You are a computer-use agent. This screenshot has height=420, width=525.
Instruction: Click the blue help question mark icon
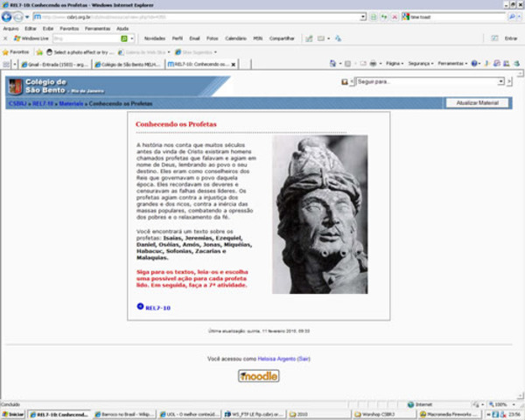(474, 63)
